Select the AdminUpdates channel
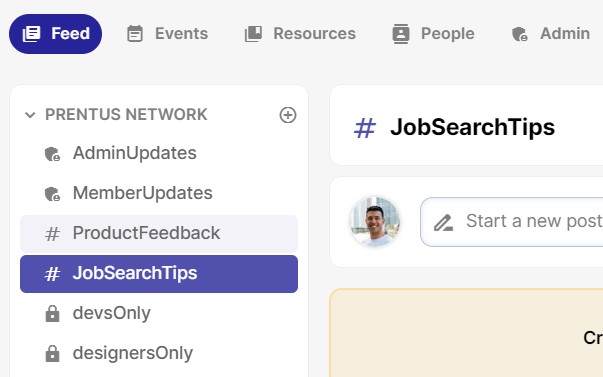603x377 pixels. [x=159, y=153]
